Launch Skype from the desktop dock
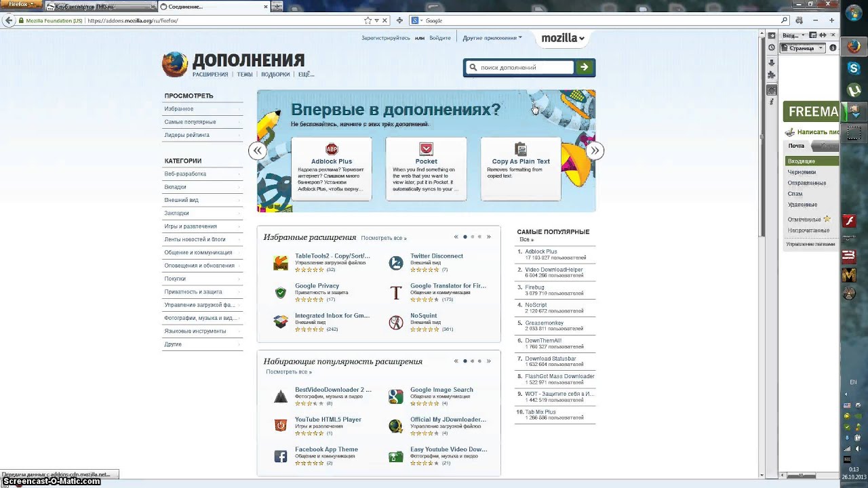 pyautogui.click(x=853, y=68)
